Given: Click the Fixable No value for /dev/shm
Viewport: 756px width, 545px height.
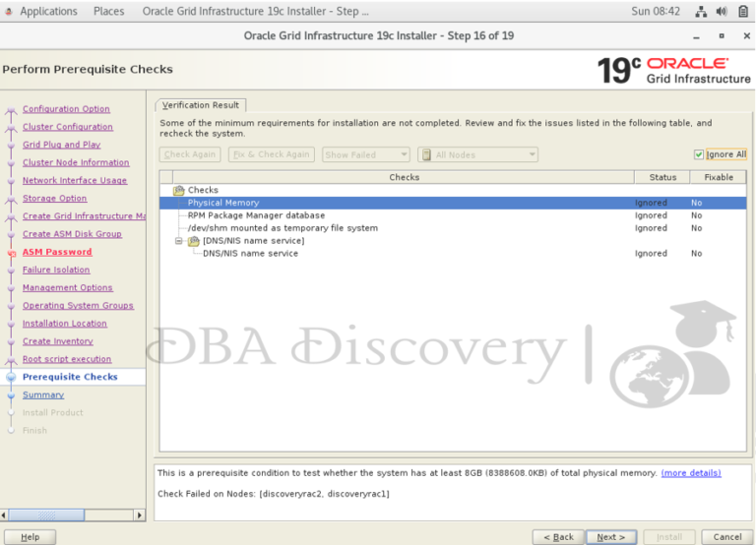Looking at the screenshot, I should pos(696,228).
